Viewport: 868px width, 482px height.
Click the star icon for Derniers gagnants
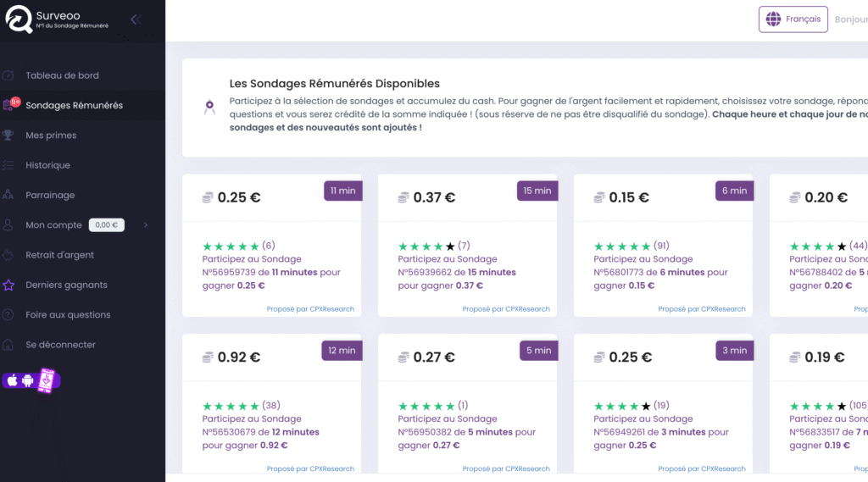(8, 285)
